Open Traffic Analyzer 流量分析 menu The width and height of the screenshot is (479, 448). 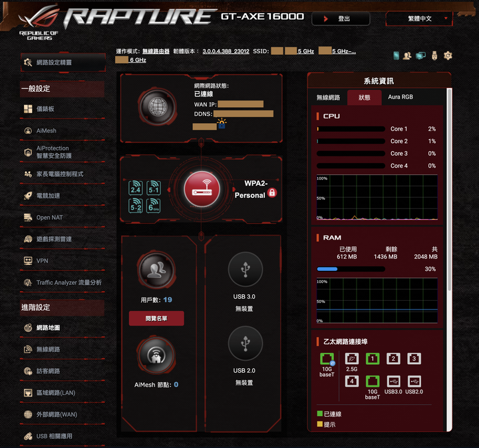pyautogui.click(x=63, y=283)
